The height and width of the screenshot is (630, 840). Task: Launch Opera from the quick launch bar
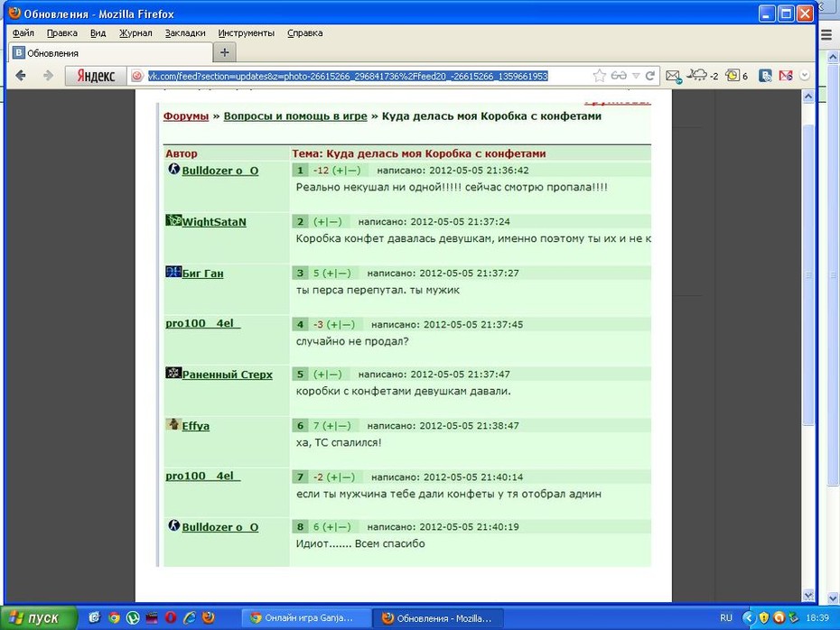pos(171,617)
